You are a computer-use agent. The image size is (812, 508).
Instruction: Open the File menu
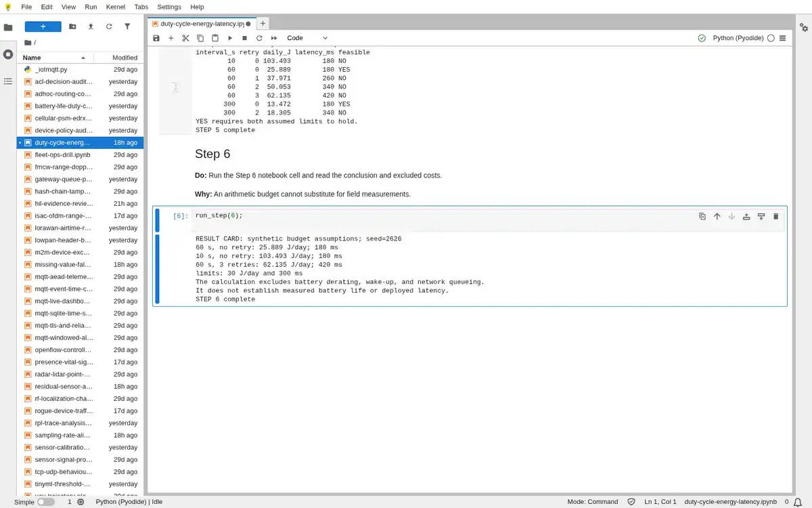pos(26,7)
